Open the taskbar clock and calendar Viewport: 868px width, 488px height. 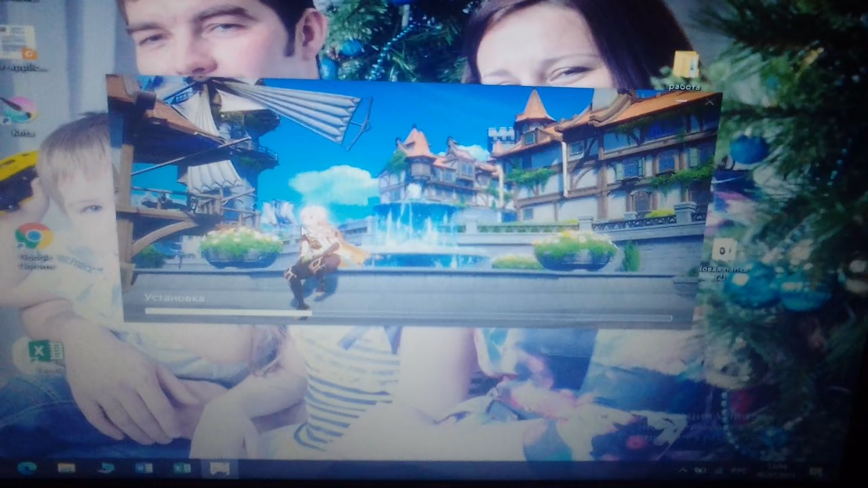pos(778,472)
